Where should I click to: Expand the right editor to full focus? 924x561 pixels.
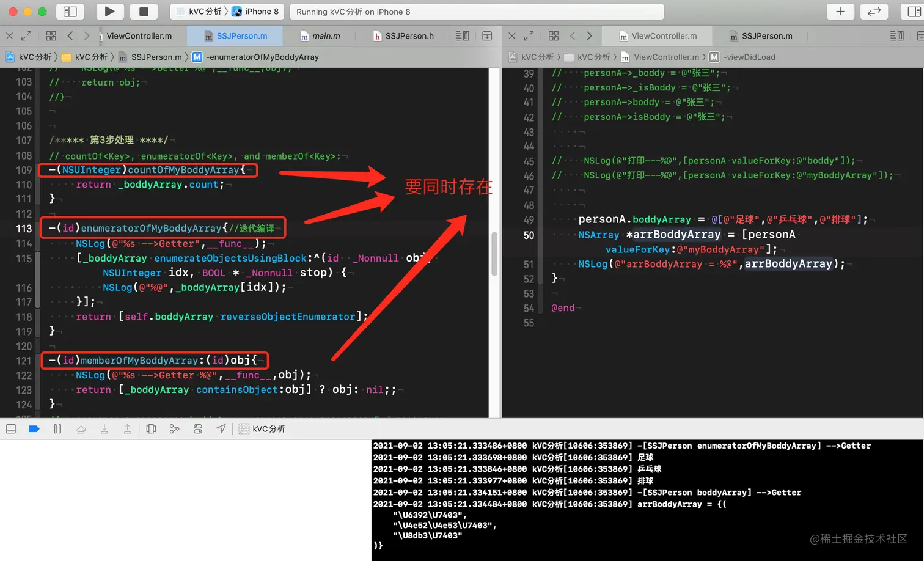pos(529,36)
